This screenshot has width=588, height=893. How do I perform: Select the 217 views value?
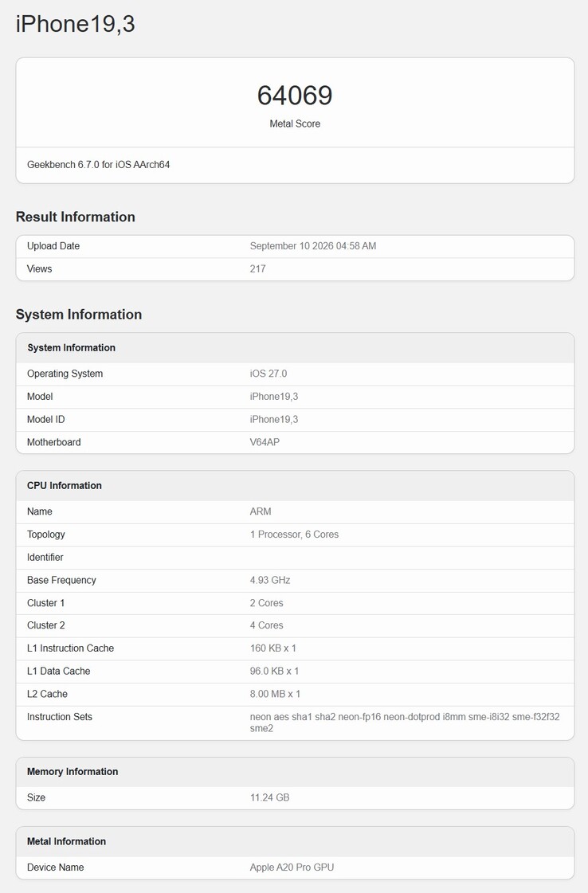257,268
